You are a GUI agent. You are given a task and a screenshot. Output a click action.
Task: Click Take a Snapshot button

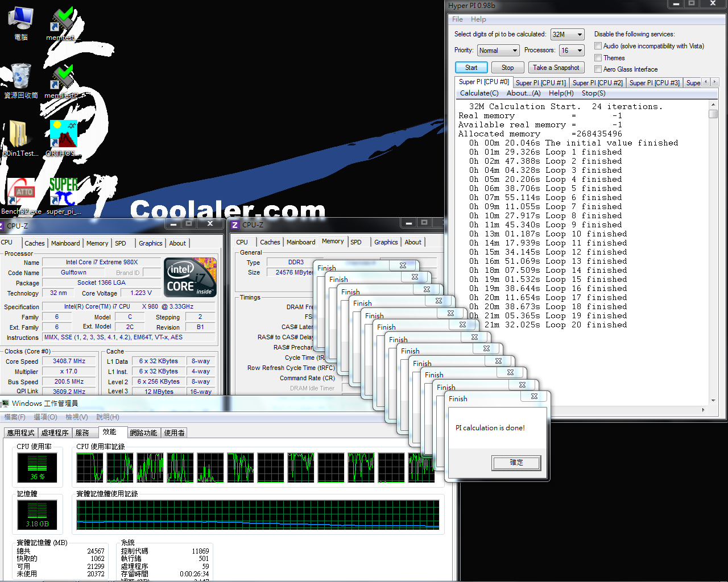click(x=556, y=68)
